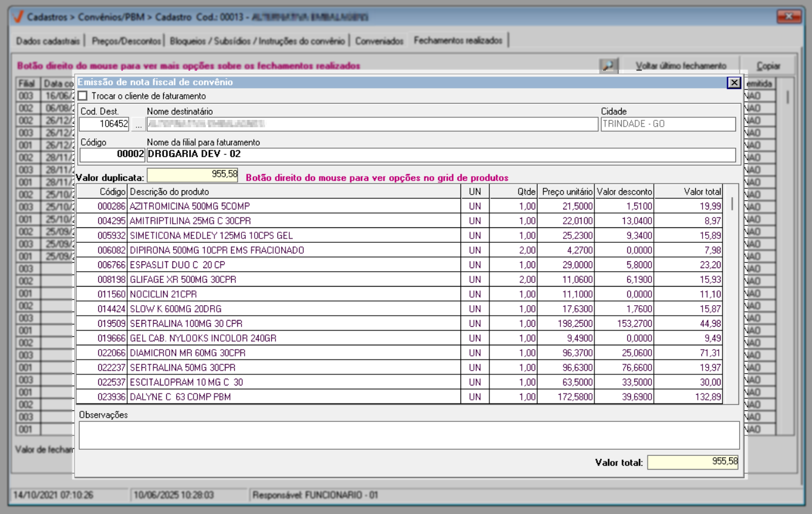Click unit price 172,5800
This screenshot has height=514, width=812.
[575, 397]
